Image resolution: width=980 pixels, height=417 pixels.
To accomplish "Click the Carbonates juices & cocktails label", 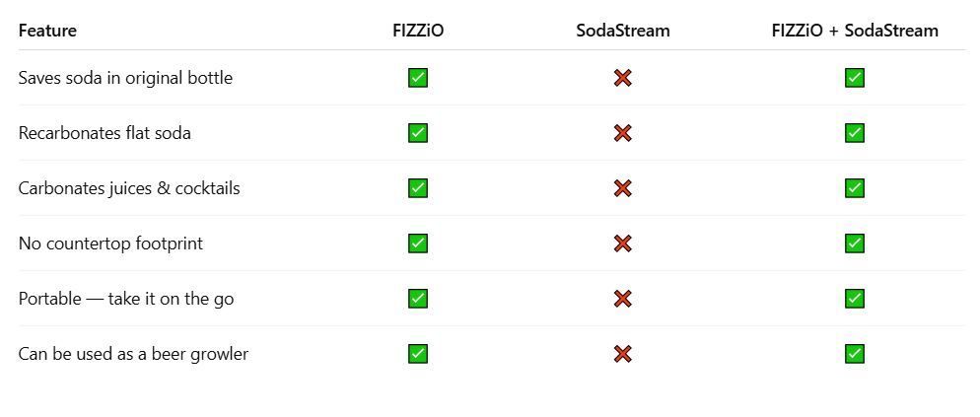I will [129, 188].
